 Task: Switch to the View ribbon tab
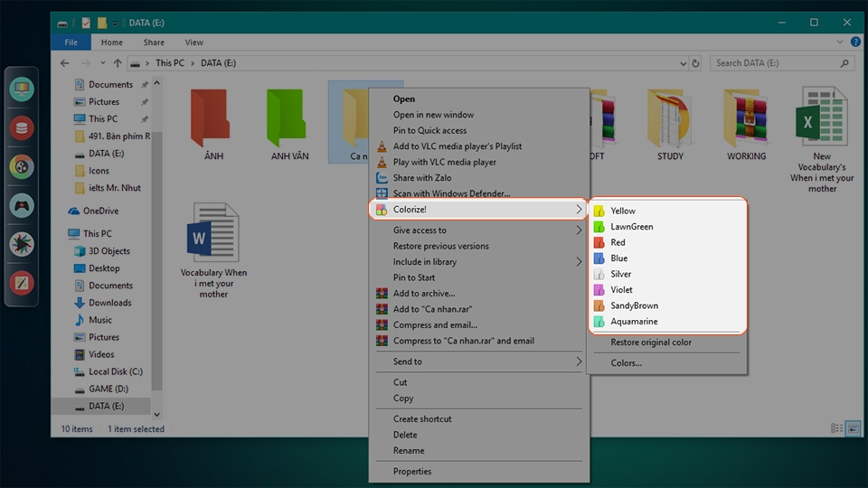tap(193, 42)
